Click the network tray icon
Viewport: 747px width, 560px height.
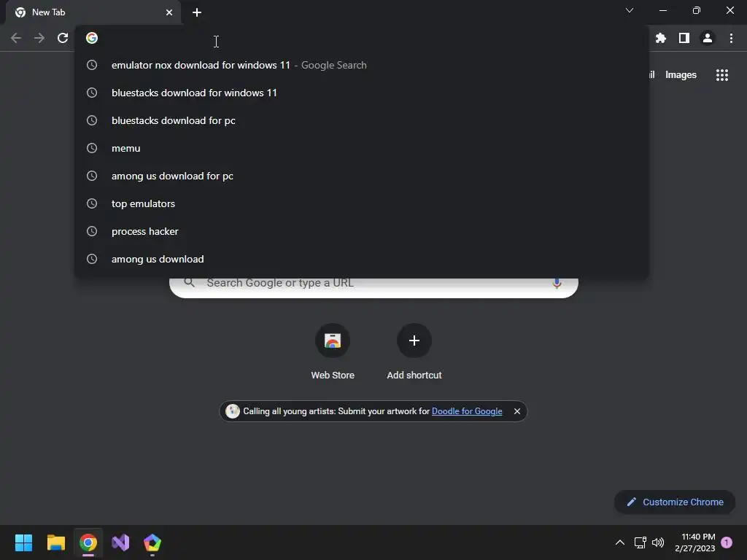640,542
